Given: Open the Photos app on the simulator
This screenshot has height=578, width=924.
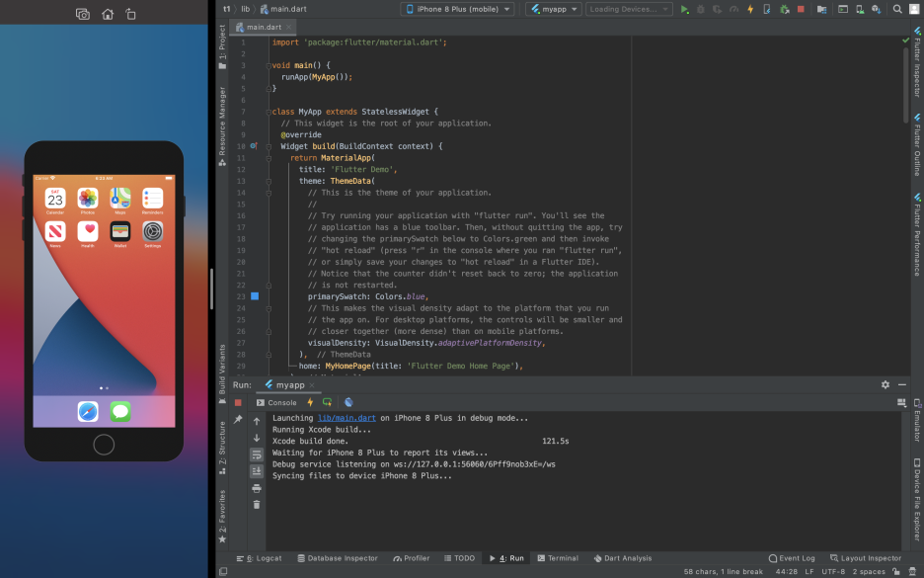Looking at the screenshot, I should [88, 199].
